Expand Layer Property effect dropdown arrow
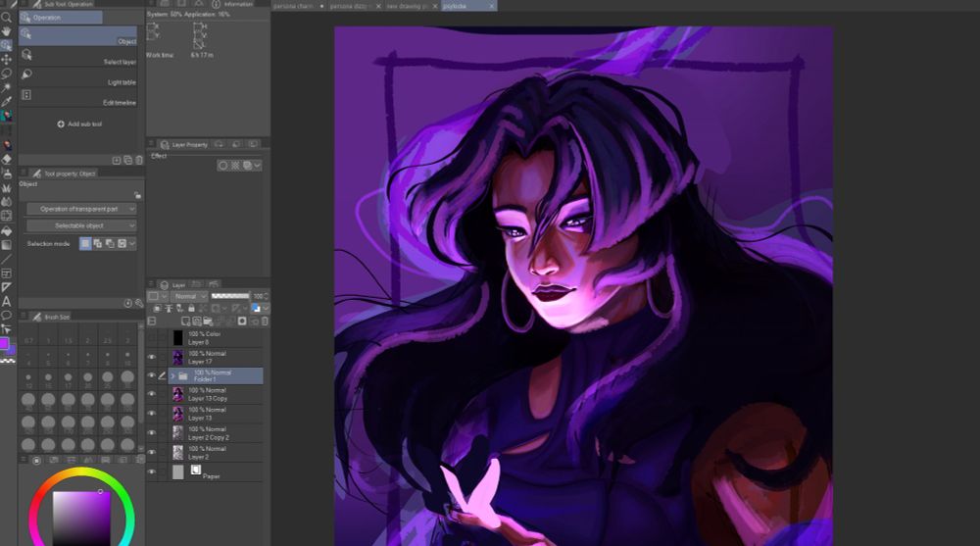 [257, 165]
